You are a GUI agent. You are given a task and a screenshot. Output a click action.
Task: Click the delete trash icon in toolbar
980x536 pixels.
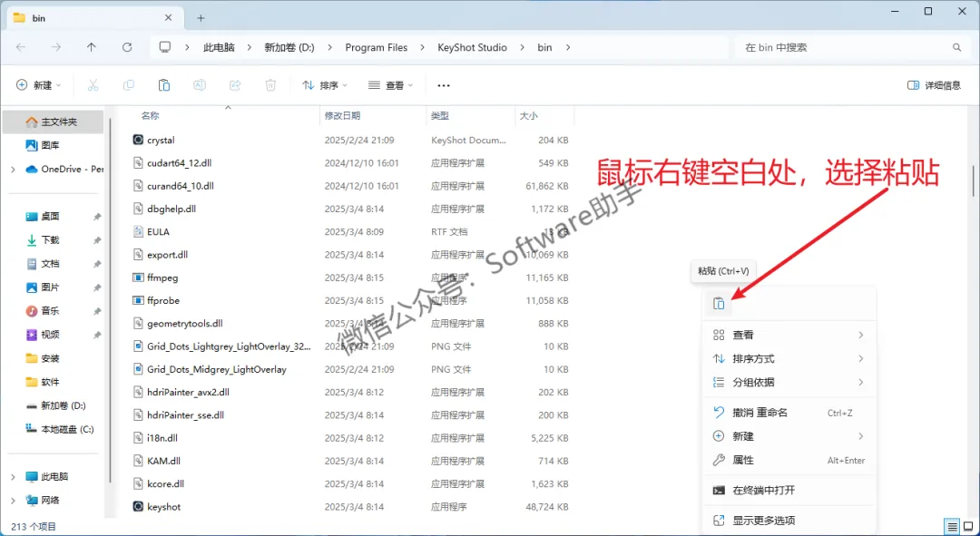(270, 85)
